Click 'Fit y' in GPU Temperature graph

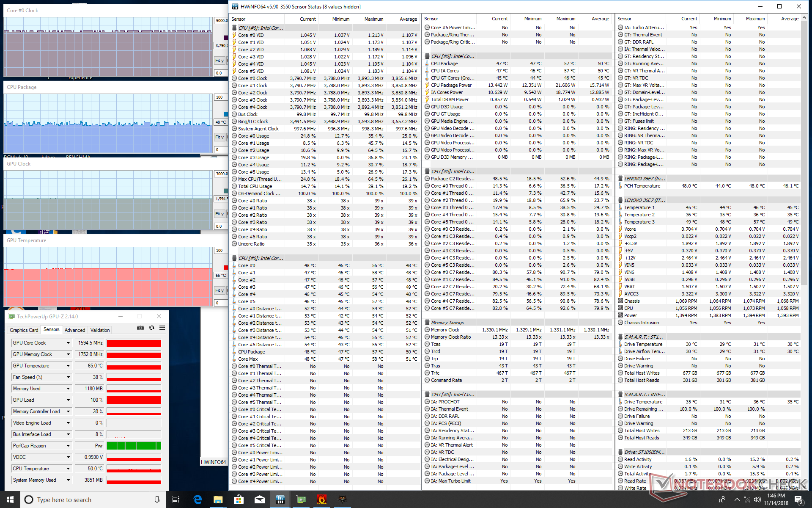[219, 290]
